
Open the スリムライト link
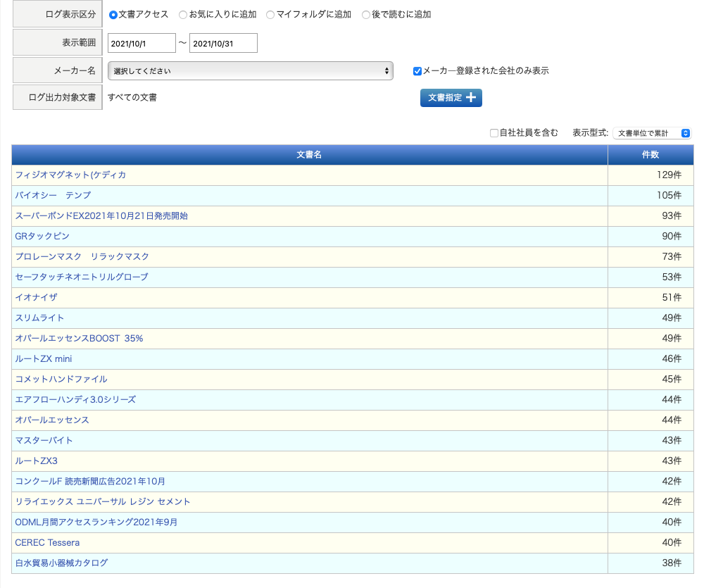(x=39, y=318)
